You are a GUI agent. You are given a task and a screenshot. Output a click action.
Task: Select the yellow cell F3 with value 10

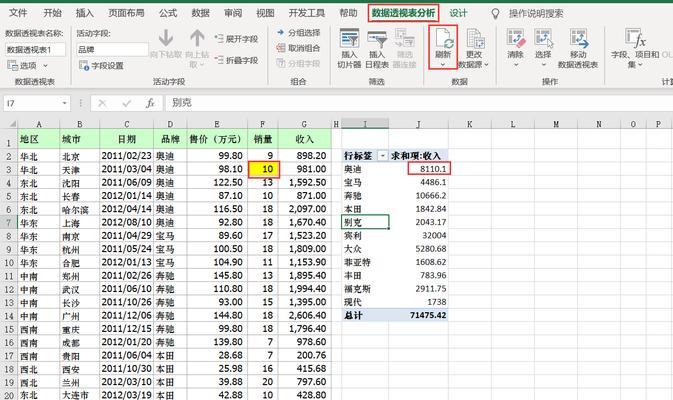click(264, 169)
